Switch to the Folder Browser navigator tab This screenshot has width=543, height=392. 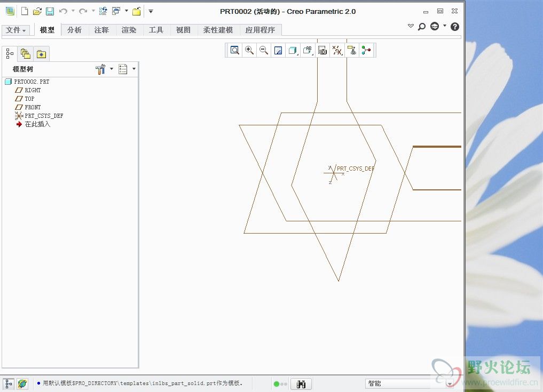(25, 54)
